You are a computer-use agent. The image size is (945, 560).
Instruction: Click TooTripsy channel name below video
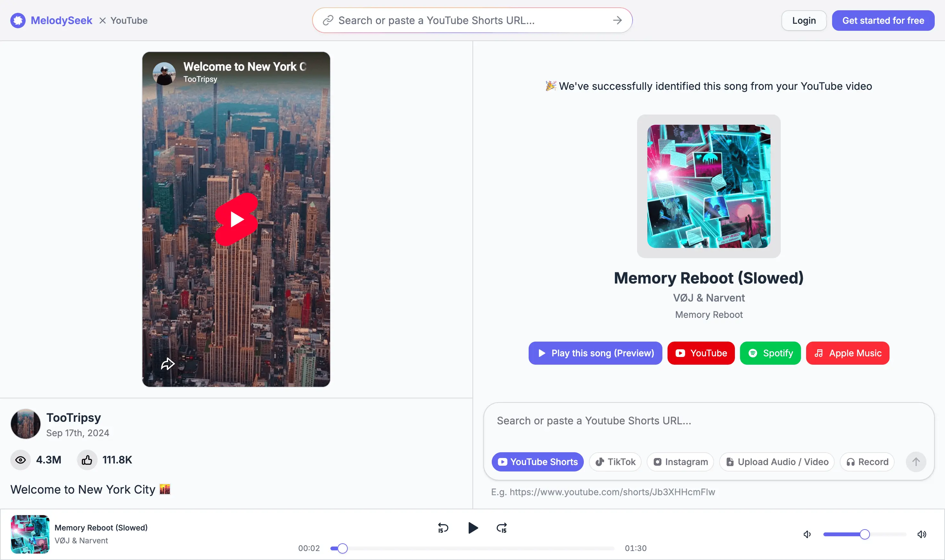pyautogui.click(x=73, y=417)
